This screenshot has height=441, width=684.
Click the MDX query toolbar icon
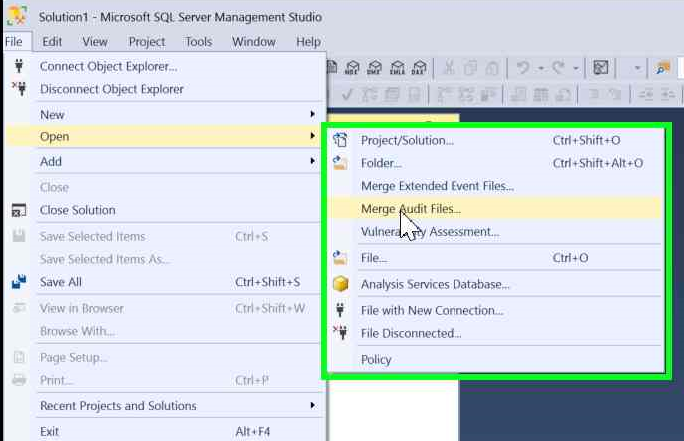pyautogui.click(x=352, y=68)
